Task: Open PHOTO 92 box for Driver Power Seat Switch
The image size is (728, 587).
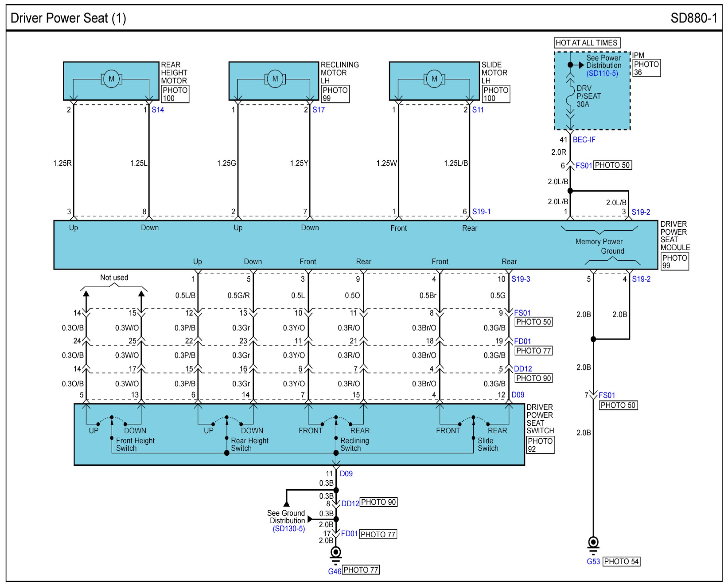Action: point(540,445)
